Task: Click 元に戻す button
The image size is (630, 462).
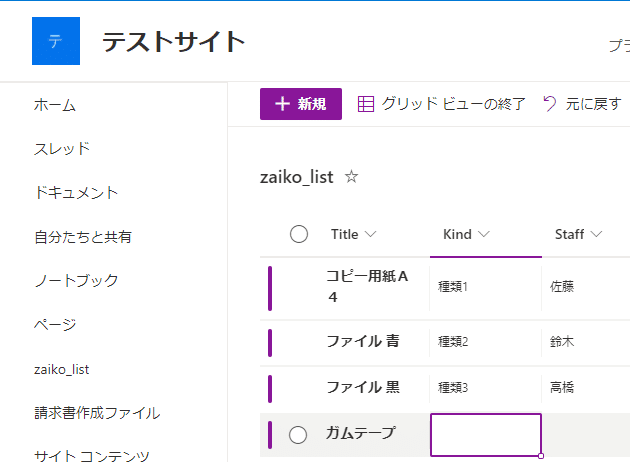Action: click(x=582, y=104)
